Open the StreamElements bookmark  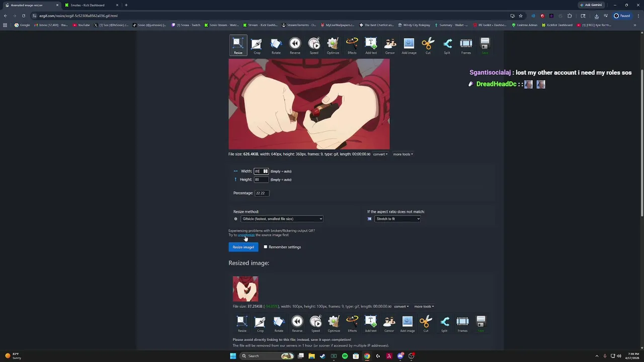(299, 25)
